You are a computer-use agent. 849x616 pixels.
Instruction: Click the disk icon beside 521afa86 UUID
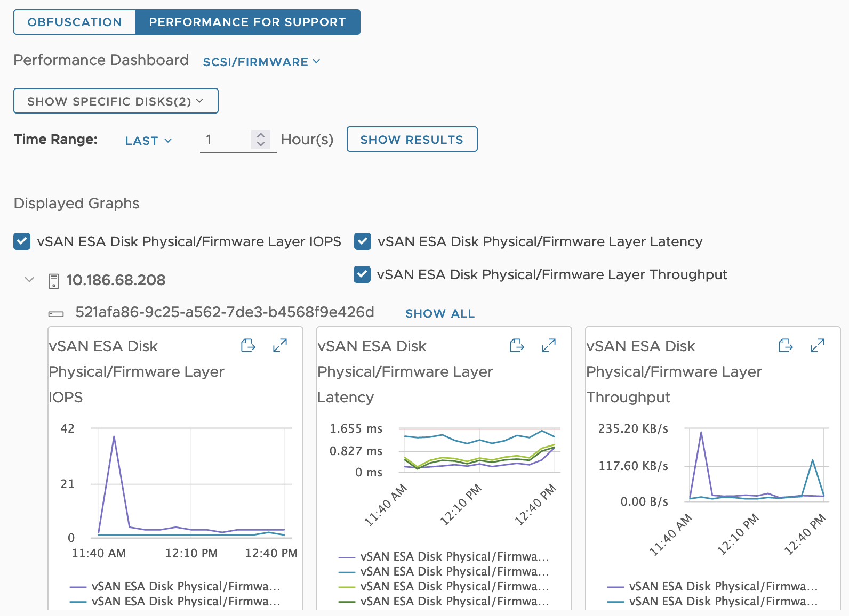(x=56, y=314)
